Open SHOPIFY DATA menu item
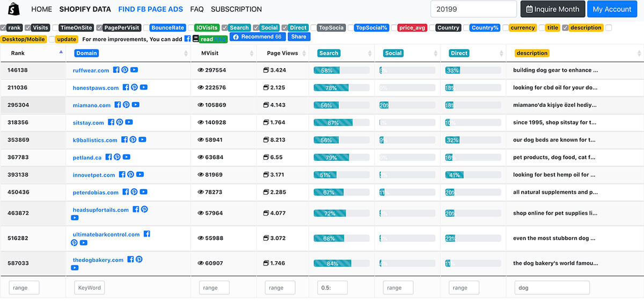This screenshot has height=303, width=644. pyautogui.click(x=85, y=9)
